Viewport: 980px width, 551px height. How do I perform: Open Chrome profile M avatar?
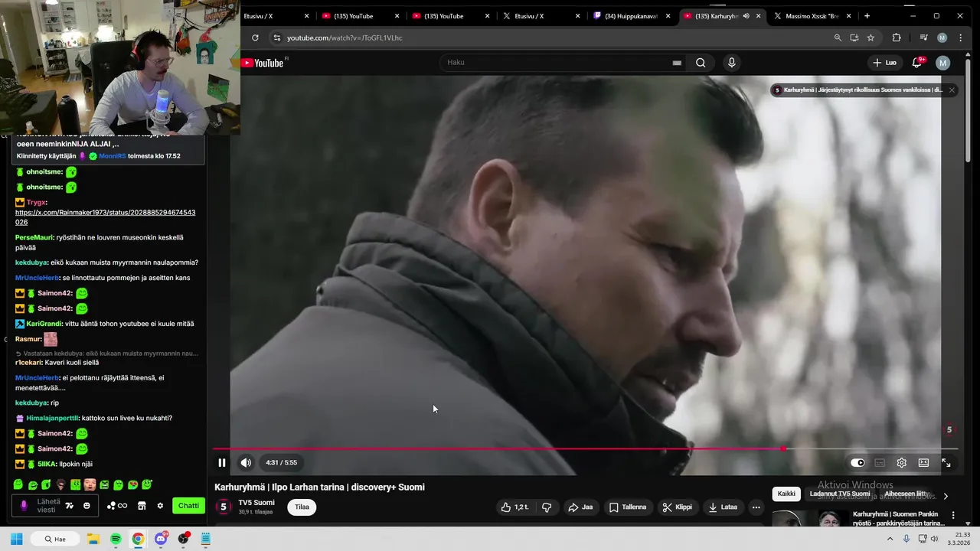(x=942, y=37)
